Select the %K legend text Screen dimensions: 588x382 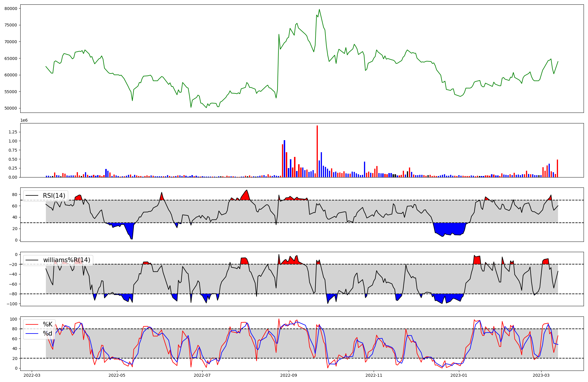click(48, 324)
